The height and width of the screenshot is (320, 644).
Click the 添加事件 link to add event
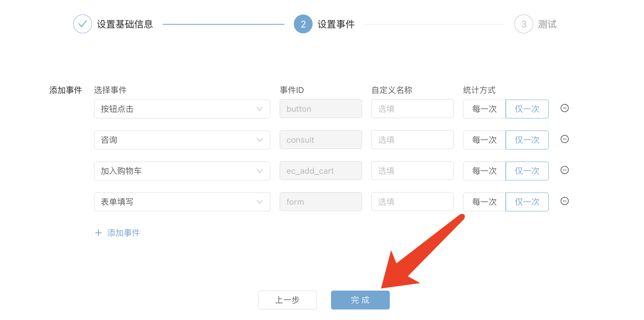click(123, 233)
